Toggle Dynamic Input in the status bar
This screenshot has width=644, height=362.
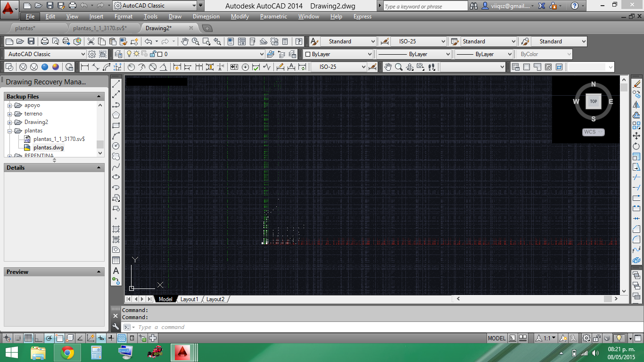tap(101, 338)
